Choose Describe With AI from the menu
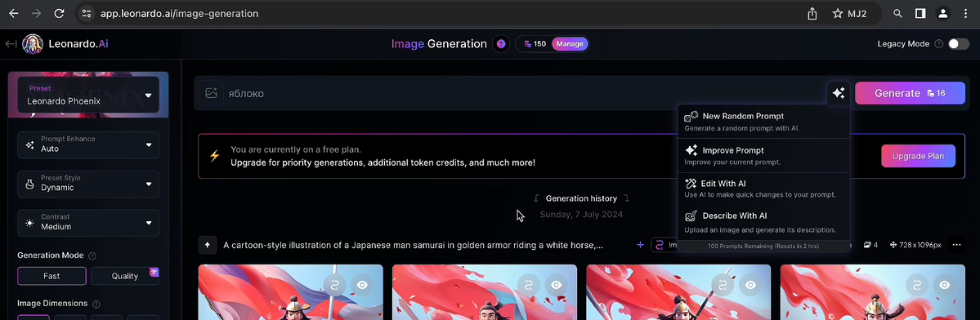This screenshot has width=980, height=320. [x=763, y=223]
